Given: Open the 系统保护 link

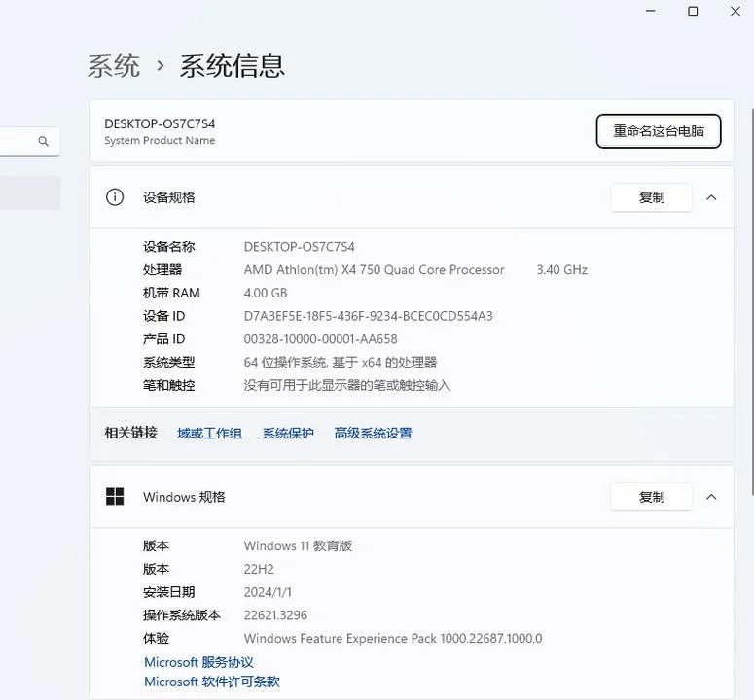Looking at the screenshot, I should click(288, 434).
